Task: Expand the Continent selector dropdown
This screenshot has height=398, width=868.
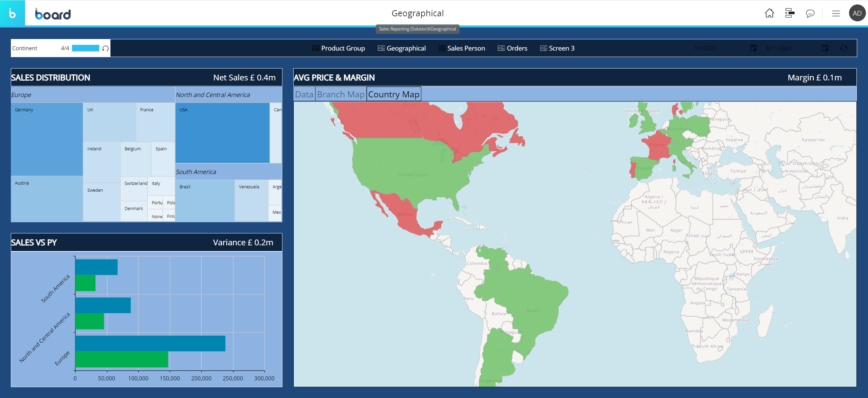Action: (25, 48)
